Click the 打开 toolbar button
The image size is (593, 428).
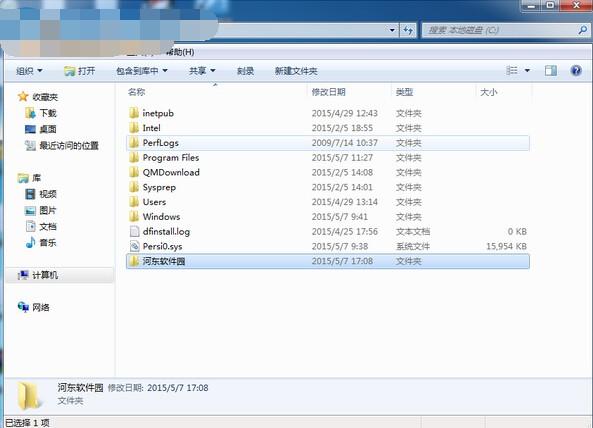pyautogui.click(x=80, y=71)
